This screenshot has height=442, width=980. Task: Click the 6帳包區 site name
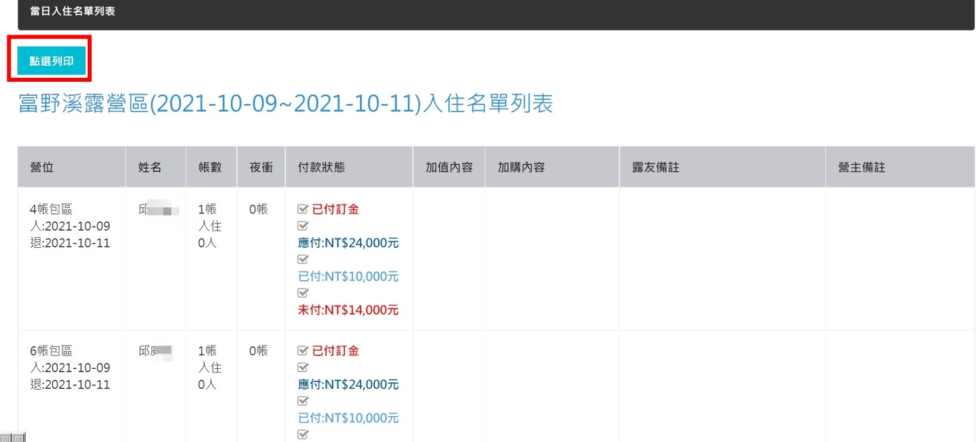click(51, 351)
